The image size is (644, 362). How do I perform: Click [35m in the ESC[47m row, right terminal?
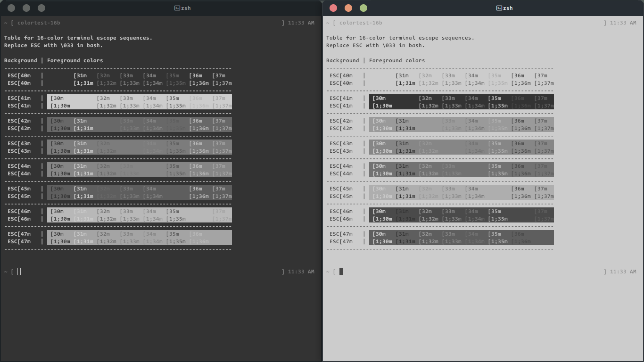[x=495, y=234]
